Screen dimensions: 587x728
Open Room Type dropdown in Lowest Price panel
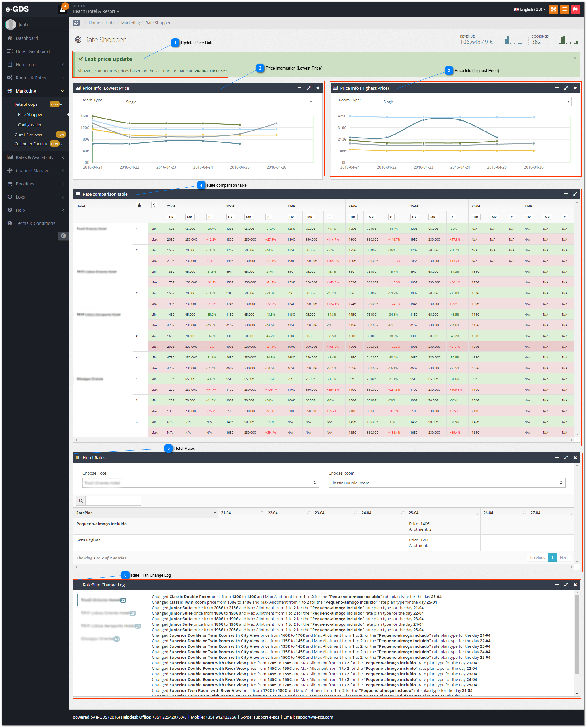coord(217,102)
